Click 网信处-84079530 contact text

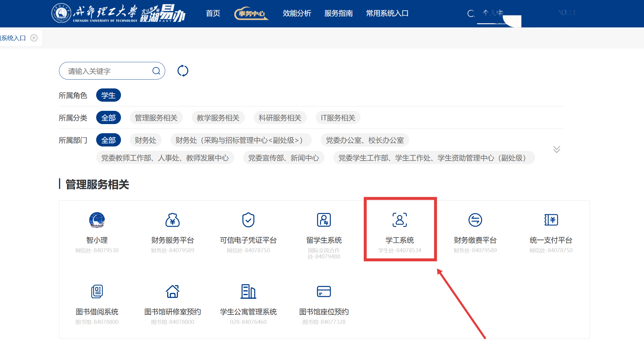[x=97, y=250]
